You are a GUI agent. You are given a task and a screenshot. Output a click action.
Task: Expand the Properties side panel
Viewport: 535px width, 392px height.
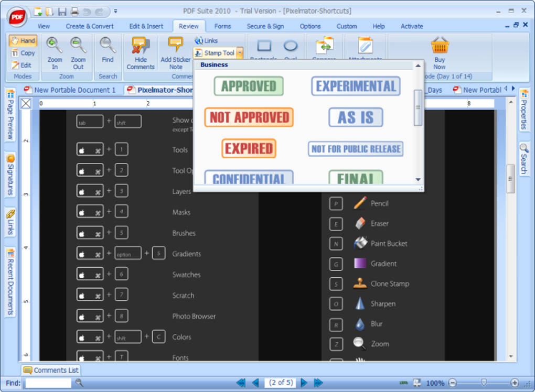pyautogui.click(x=525, y=110)
